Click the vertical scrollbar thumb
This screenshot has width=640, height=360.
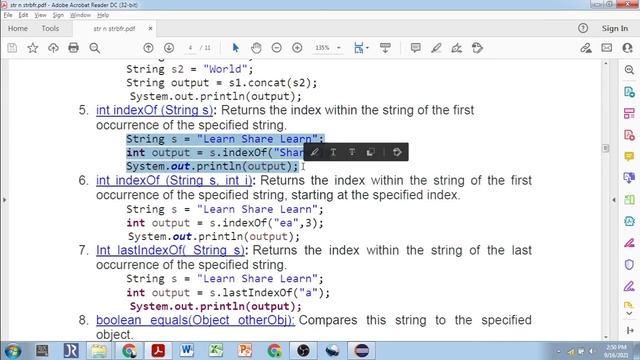(606, 148)
